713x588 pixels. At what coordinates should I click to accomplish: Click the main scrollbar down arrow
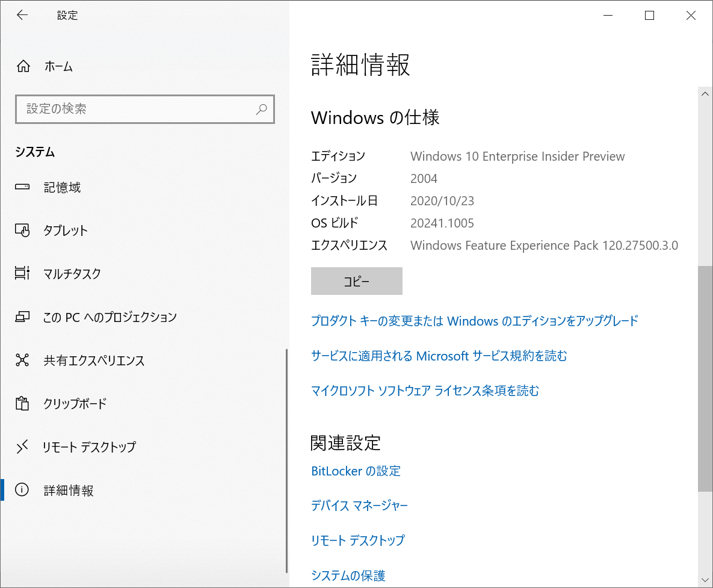click(705, 580)
